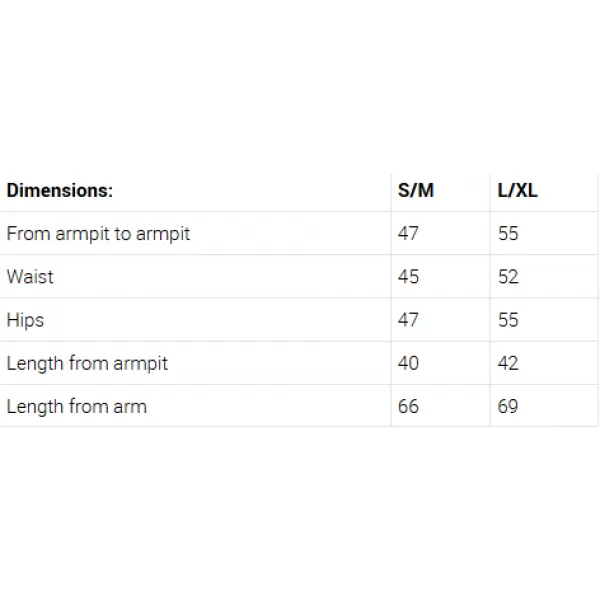Select the L/XL column header
The height and width of the screenshot is (600, 600).
518,191
